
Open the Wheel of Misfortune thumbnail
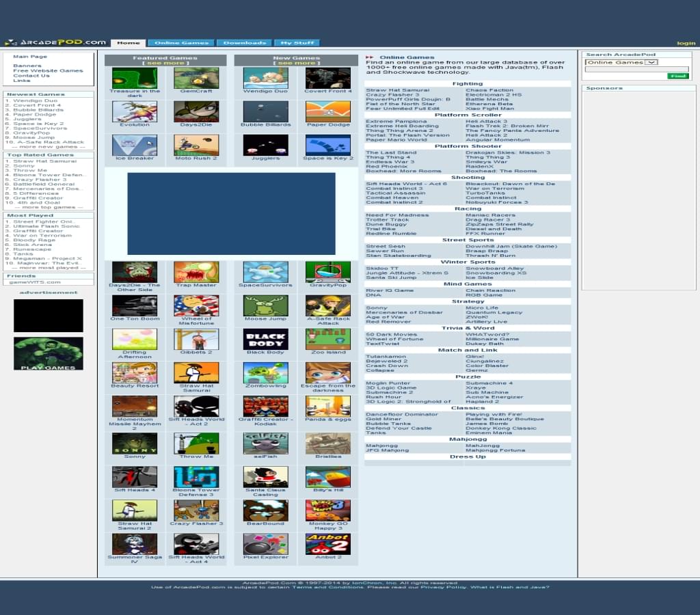[x=196, y=305]
